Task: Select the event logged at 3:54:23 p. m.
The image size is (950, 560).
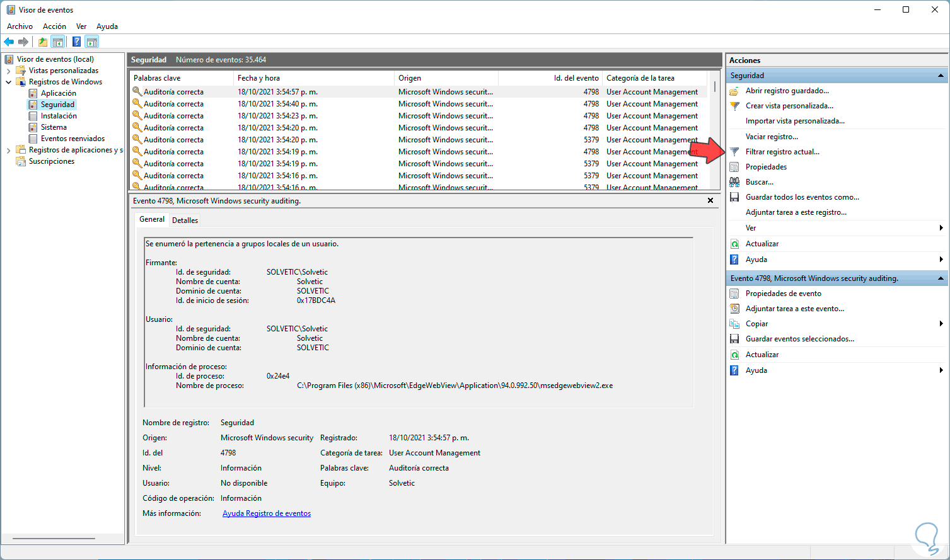Action: tap(420, 116)
